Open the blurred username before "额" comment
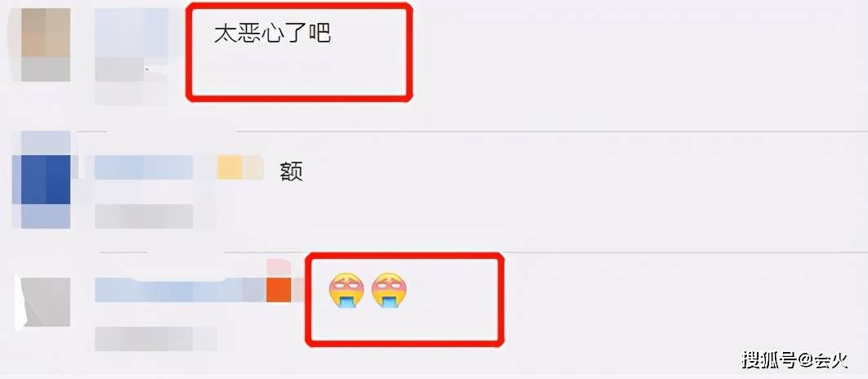868x379 pixels. point(144,167)
